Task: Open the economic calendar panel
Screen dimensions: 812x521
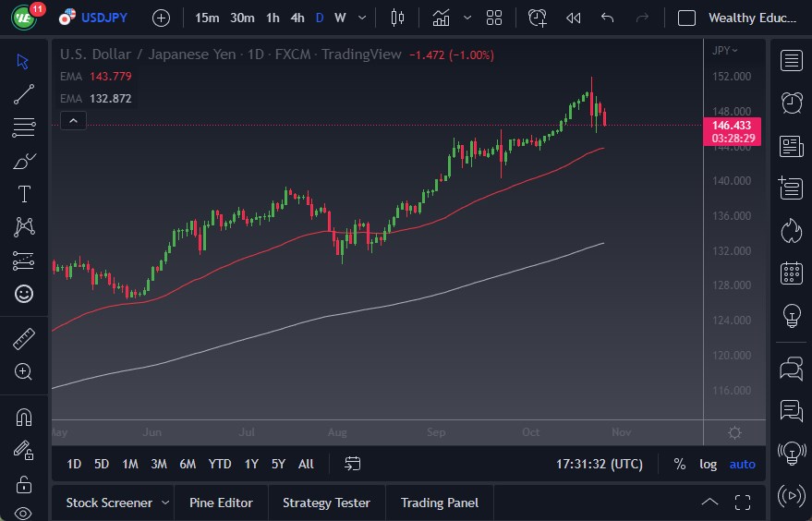Action: (x=791, y=273)
